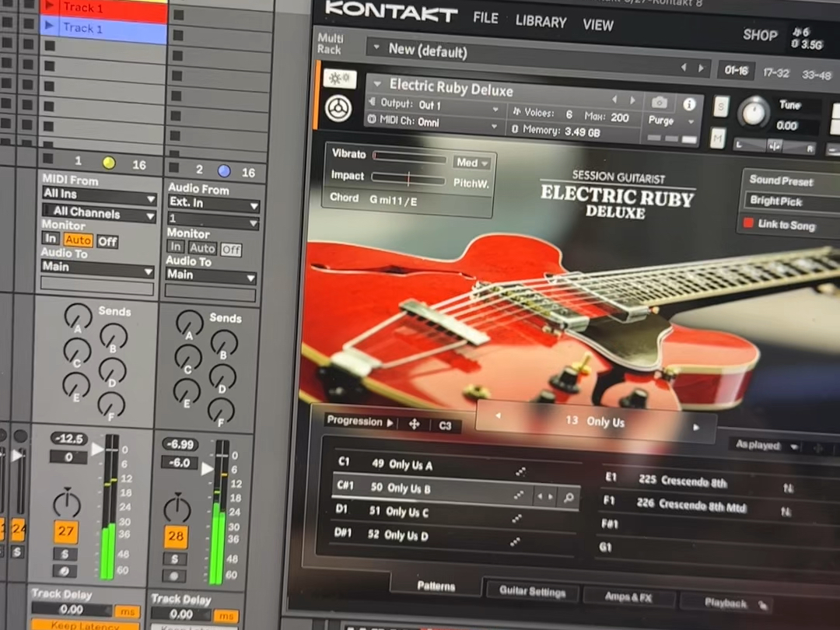Click the C3 key field
The height and width of the screenshot is (630, 840).
tap(445, 426)
